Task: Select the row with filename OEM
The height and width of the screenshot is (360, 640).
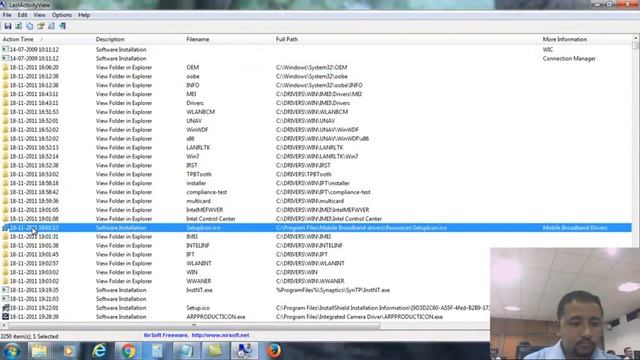Action: click(316, 67)
